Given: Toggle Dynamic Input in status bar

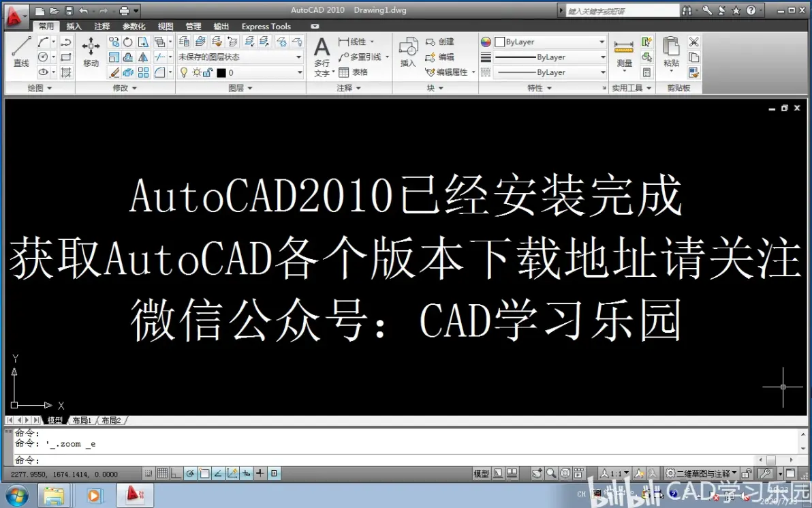Looking at the screenshot, I should click(x=246, y=473).
